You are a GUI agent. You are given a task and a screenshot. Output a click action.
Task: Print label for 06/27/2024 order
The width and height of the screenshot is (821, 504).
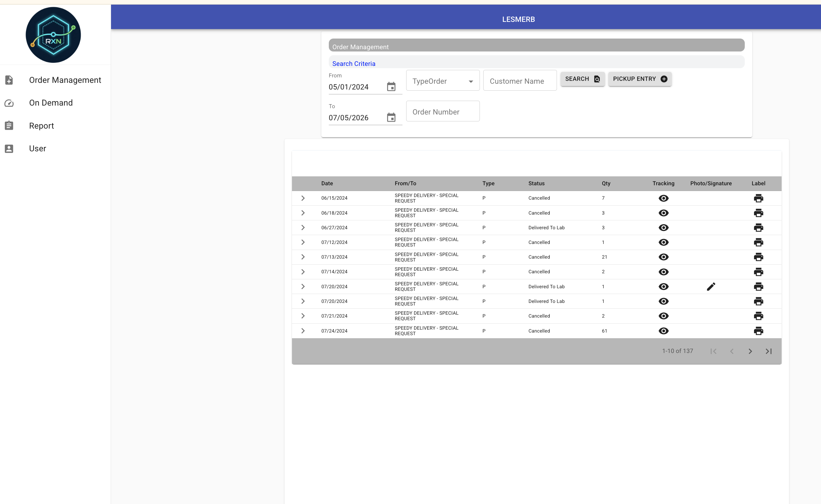(758, 228)
